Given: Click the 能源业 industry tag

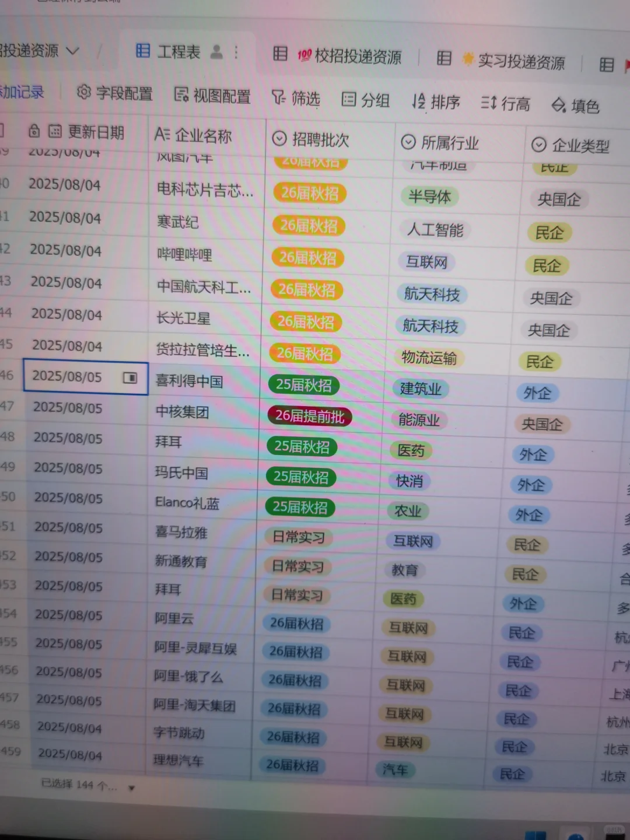Looking at the screenshot, I should click(419, 419).
